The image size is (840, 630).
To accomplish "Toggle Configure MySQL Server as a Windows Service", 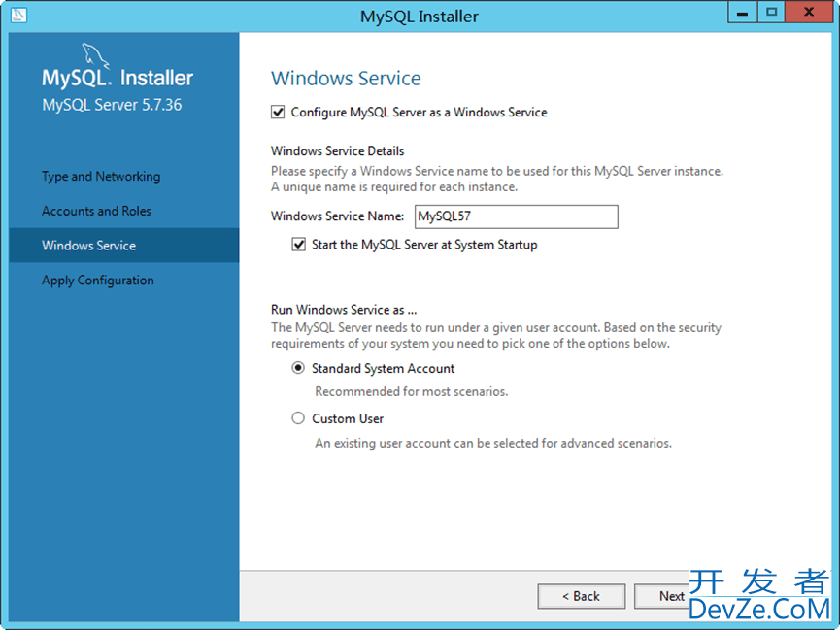I will pos(278,112).
